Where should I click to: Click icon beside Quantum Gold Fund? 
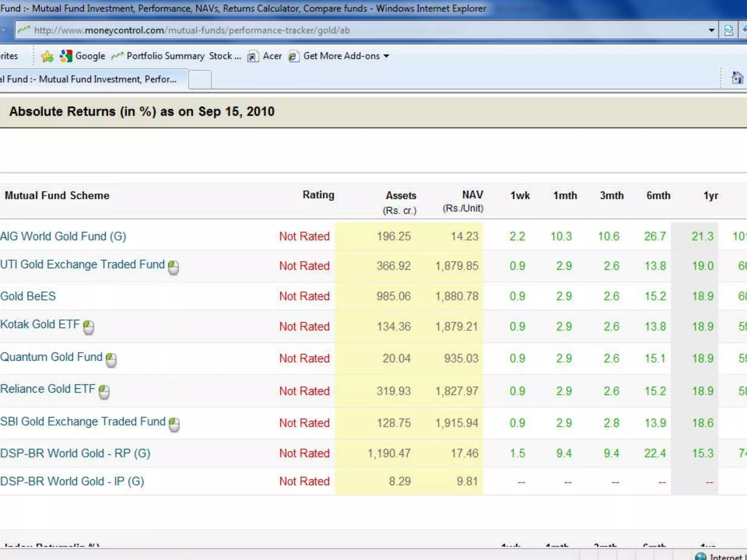point(111,360)
